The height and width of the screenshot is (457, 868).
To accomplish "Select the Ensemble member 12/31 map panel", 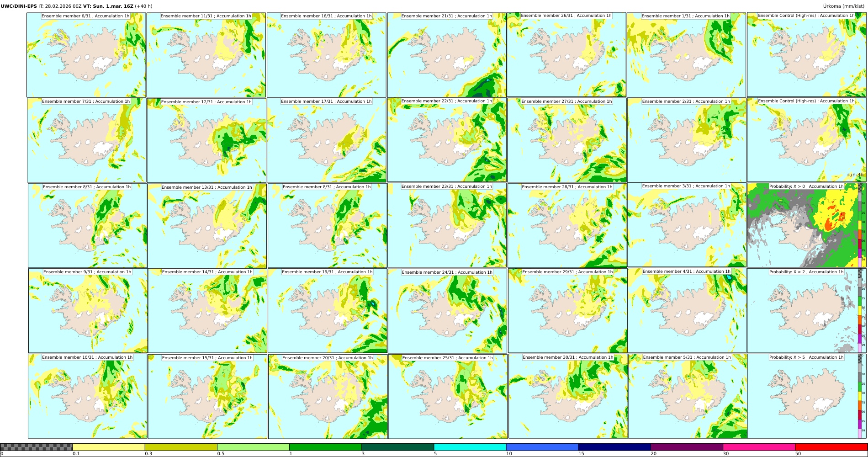I will [206, 140].
